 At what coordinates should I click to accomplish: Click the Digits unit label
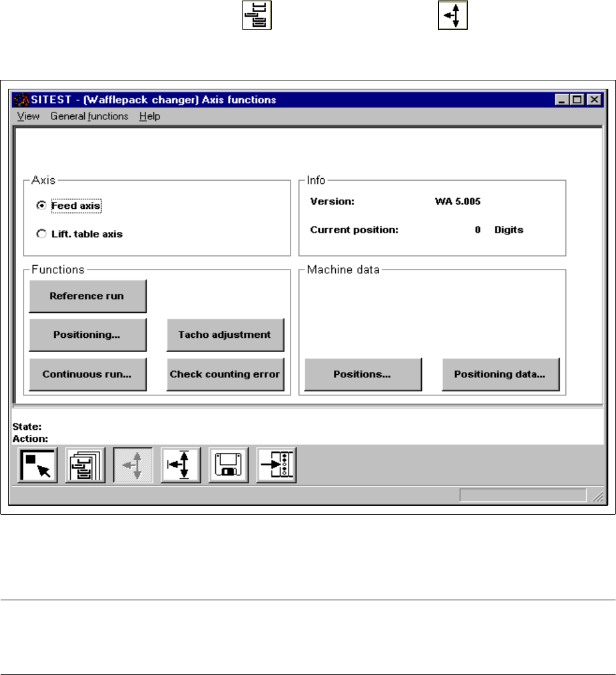(x=509, y=230)
